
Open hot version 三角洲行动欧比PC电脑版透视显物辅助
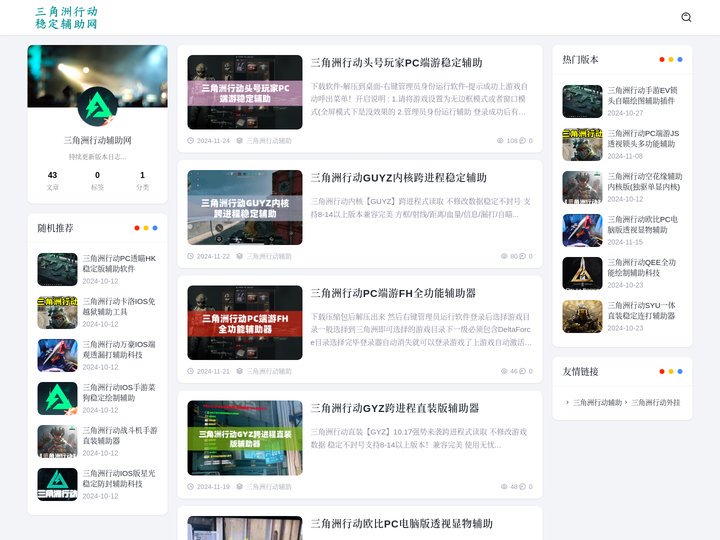(x=643, y=225)
